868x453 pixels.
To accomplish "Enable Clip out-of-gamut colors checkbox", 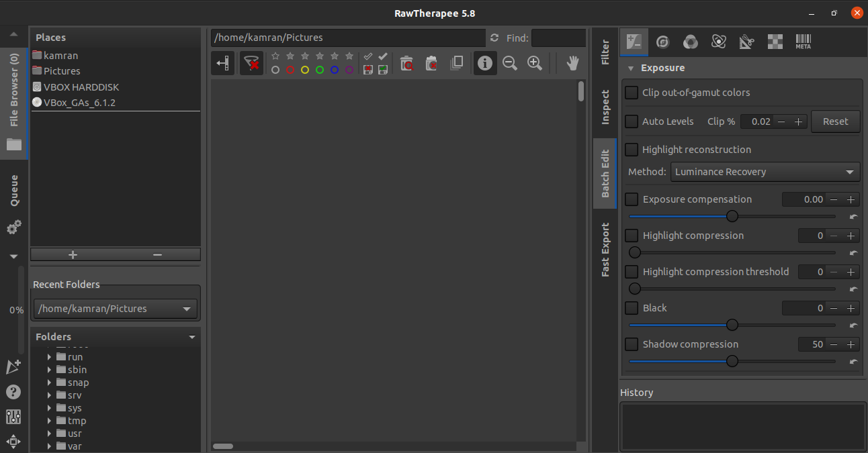I will (632, 93).
